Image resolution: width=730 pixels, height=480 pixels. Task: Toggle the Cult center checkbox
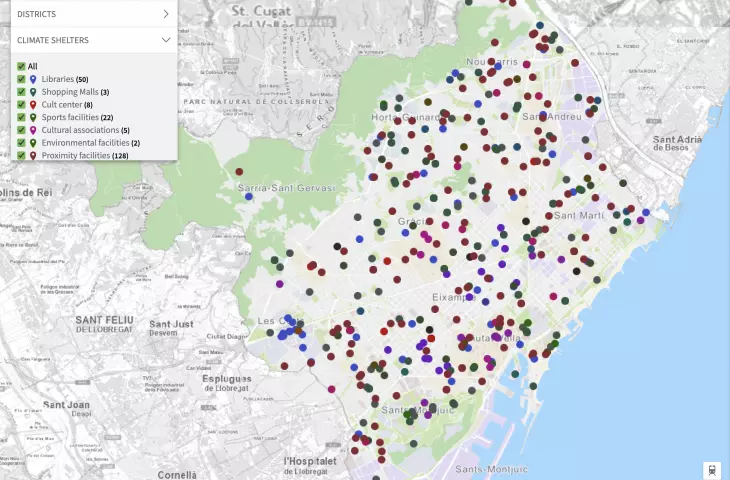click(x=21, y=105)
